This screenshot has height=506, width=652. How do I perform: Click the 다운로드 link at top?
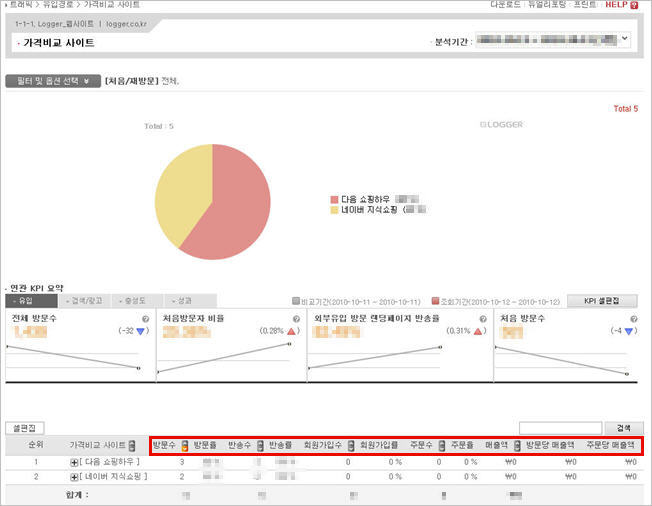(x=507, y=5)
